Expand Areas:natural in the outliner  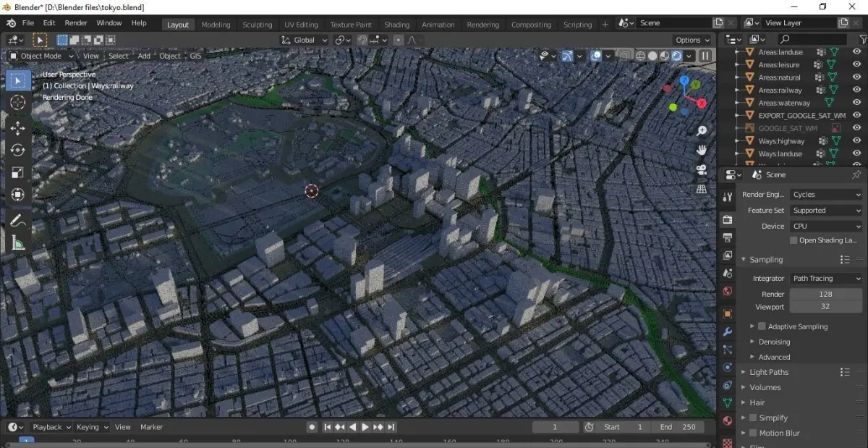point(738,77)
